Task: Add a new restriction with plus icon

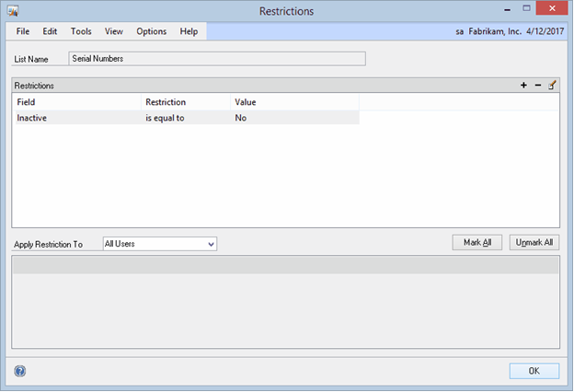Action: tap(523, 85)
